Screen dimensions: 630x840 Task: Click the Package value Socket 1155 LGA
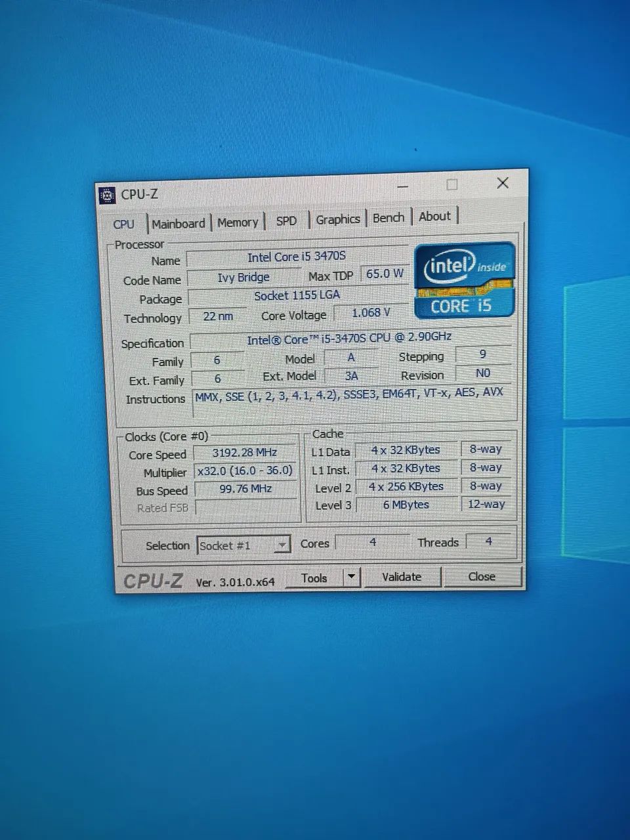pos(297,295)
